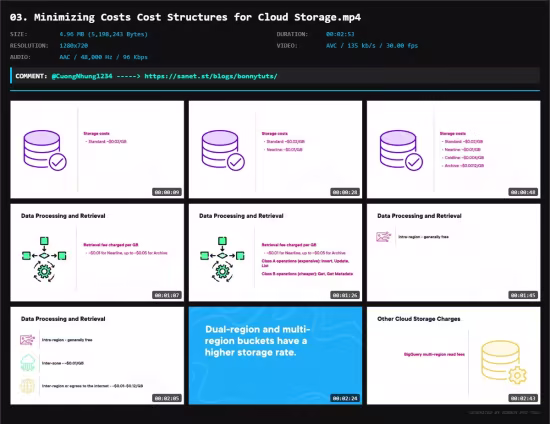Click the 00:02:24 timestamp badge
550x424 pixels.
point(345,398)
